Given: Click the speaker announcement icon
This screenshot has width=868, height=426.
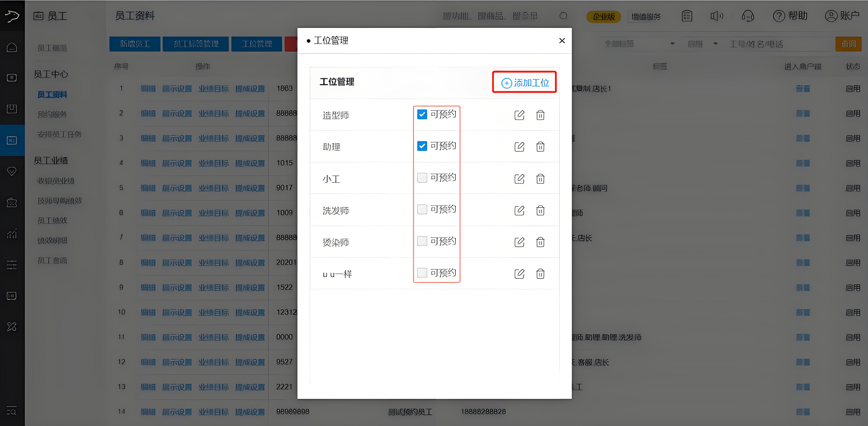Looking at the screenshot, I should tap(717, 16).
